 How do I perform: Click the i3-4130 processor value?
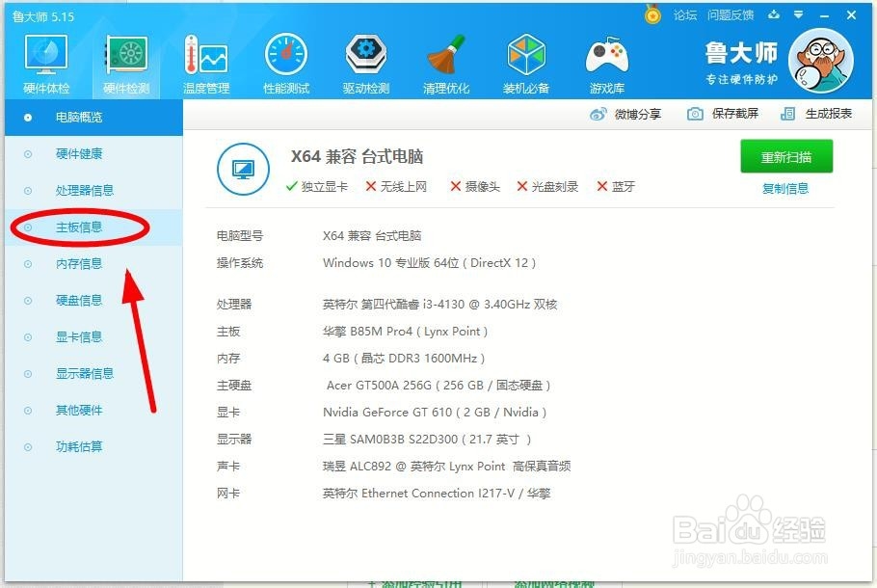point(440,305)
